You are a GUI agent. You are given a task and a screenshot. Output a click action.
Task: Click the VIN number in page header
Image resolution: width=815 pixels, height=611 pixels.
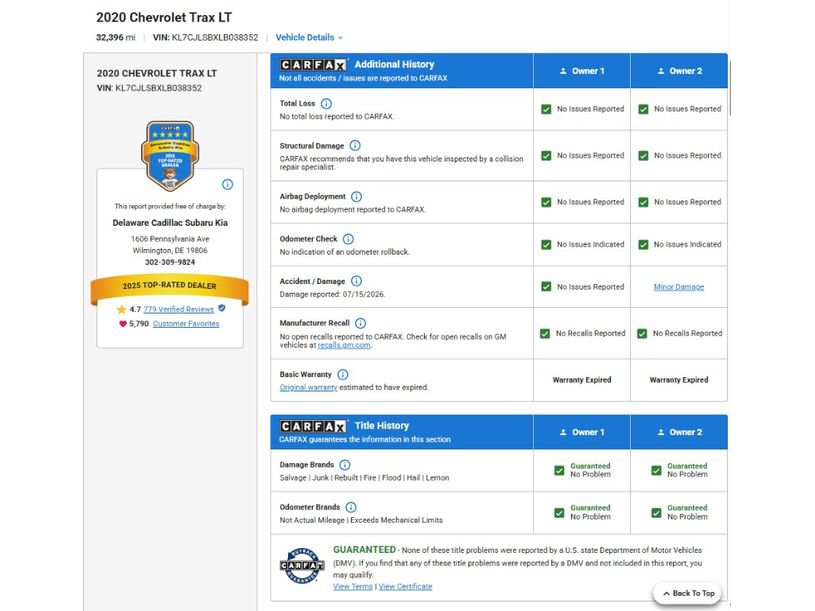point(215,37)
